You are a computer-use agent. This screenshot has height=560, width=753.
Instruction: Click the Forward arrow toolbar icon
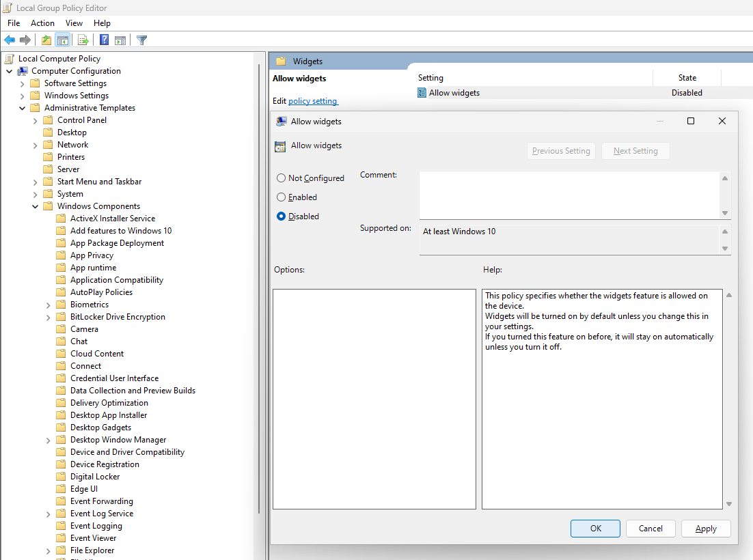pos(25,40)
